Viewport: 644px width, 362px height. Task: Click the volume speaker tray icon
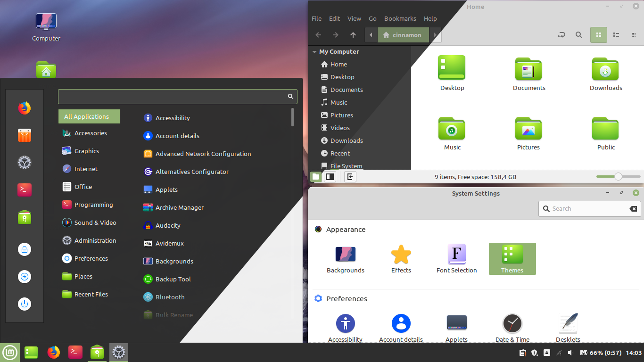(571, 353)
